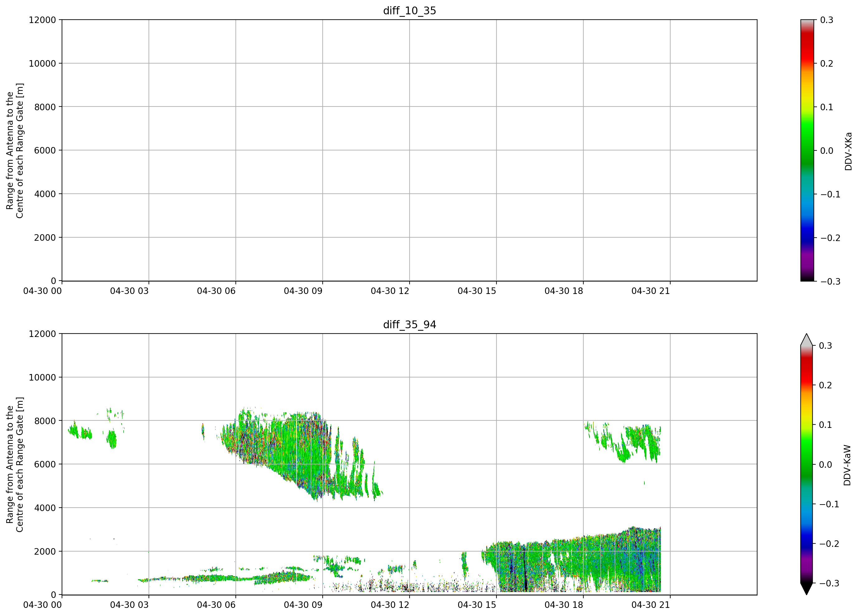
Task: Select the DDV-XKa colorbar label
Action: pos(848,151)
